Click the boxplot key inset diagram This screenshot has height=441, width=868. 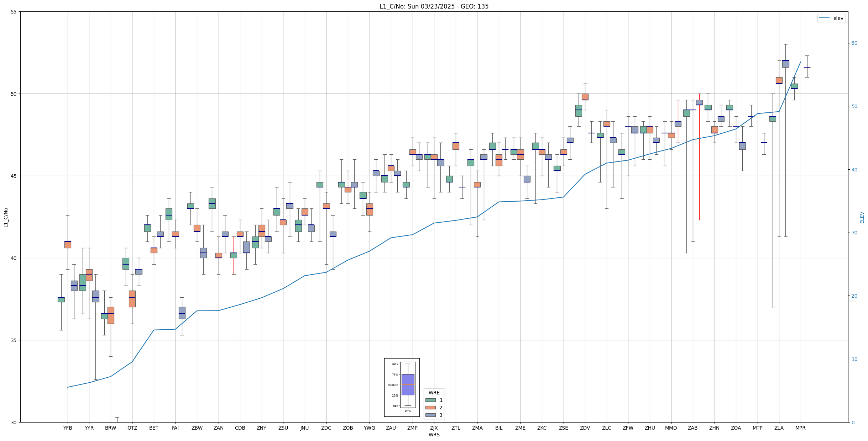tap(402, 387)
